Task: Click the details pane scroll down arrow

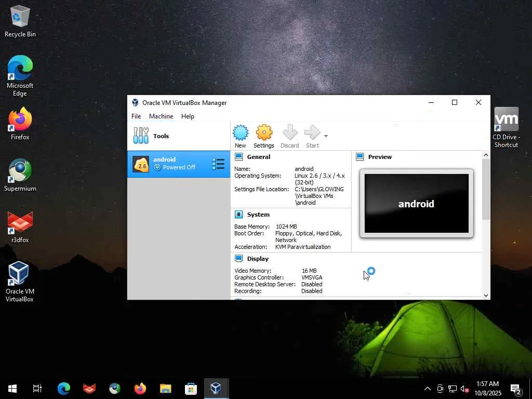Action: coord(486,295)
